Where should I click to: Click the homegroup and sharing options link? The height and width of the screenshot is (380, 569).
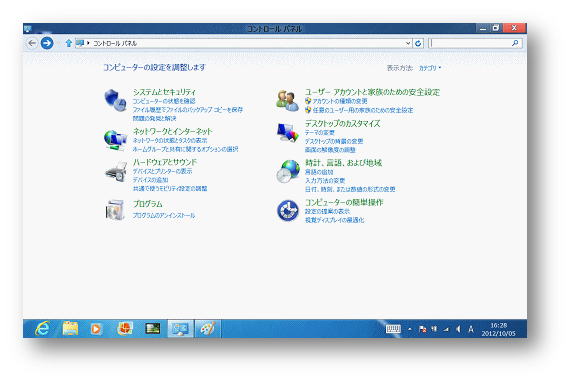(x=185, y=149)
